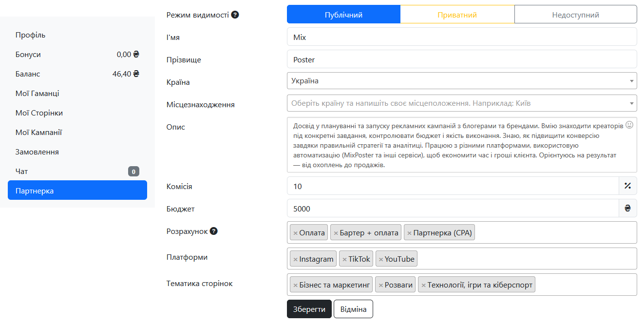This screenshot has width=644, height=326.
Task: Remove the TikTok platform tag
Action: (344, 259)
